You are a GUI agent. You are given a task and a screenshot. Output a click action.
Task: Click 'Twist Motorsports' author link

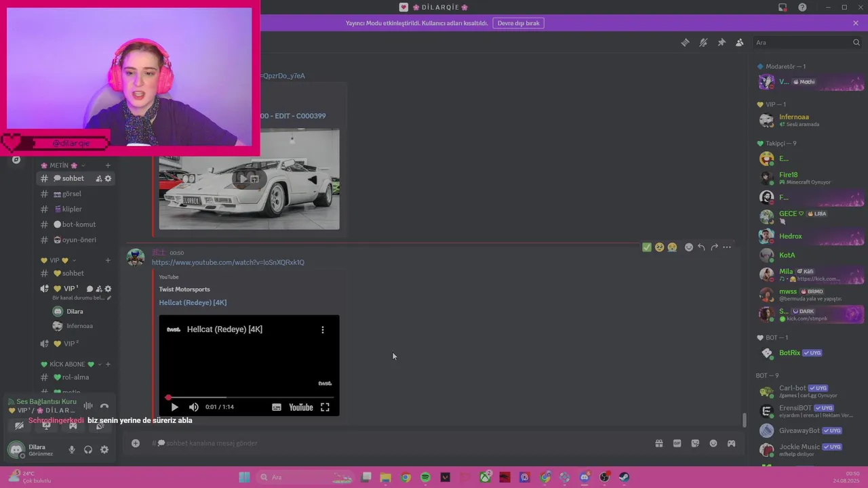[x=184, y=289]
